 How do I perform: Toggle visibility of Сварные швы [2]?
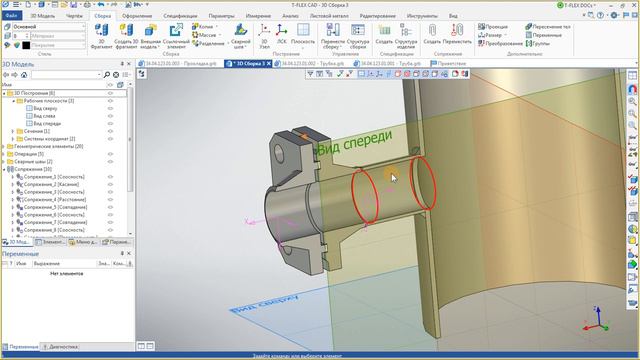110,162
